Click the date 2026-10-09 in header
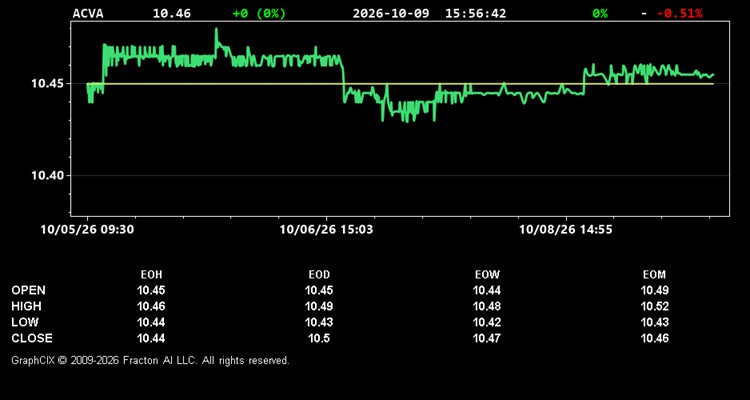This screenshot has height=400, width=750. [391, 13]
